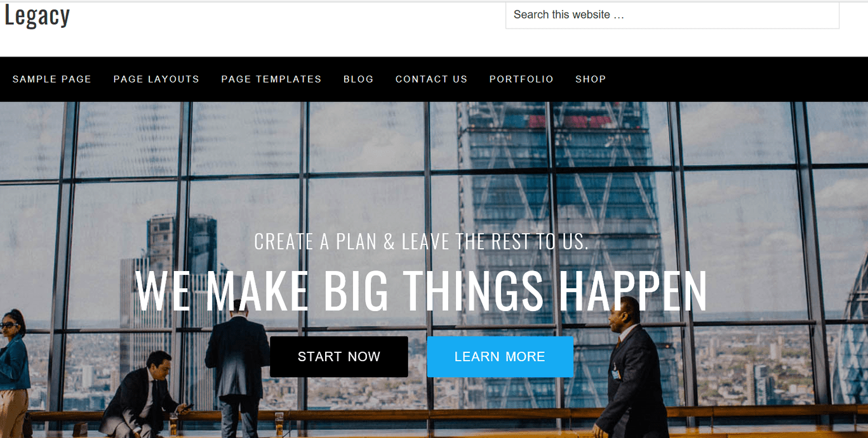This screenshot has width=868, height=438.
Task: Click the blue Learn More button
Action: (500, 357)
